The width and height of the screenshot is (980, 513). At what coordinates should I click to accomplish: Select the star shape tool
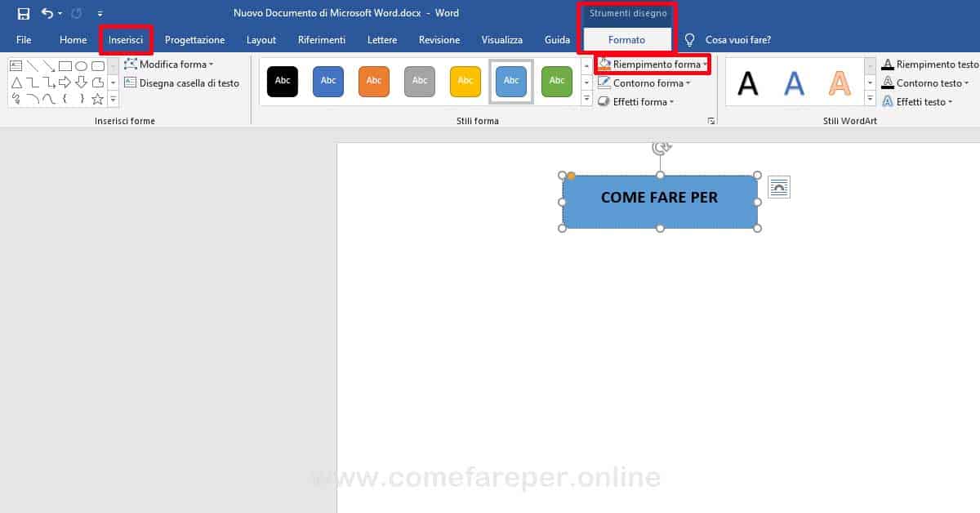(98, 99)
